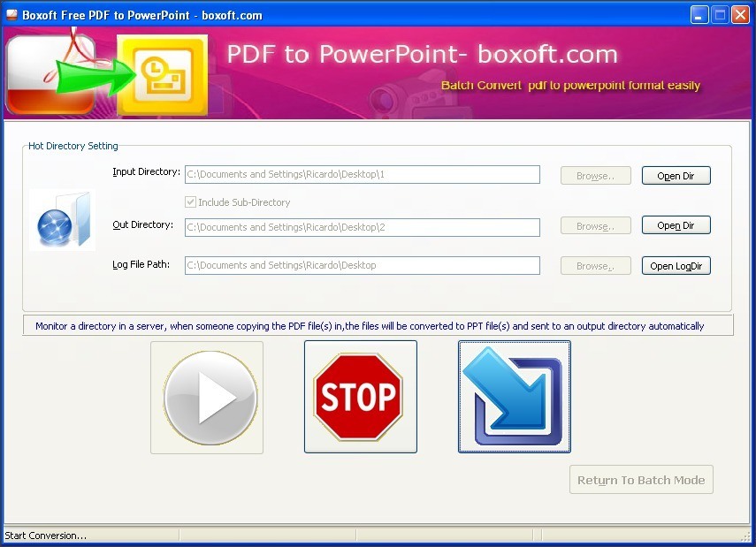This screenshot has height=547, width=756.
Task: Minimize the Boxoft window
Action: point(699,15)
